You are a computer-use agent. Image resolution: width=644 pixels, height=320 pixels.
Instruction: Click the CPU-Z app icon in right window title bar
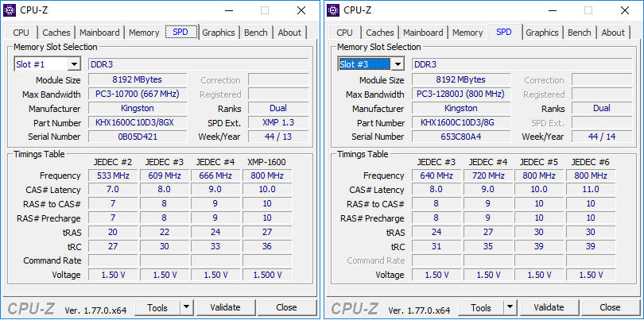(x=333, y=10)
